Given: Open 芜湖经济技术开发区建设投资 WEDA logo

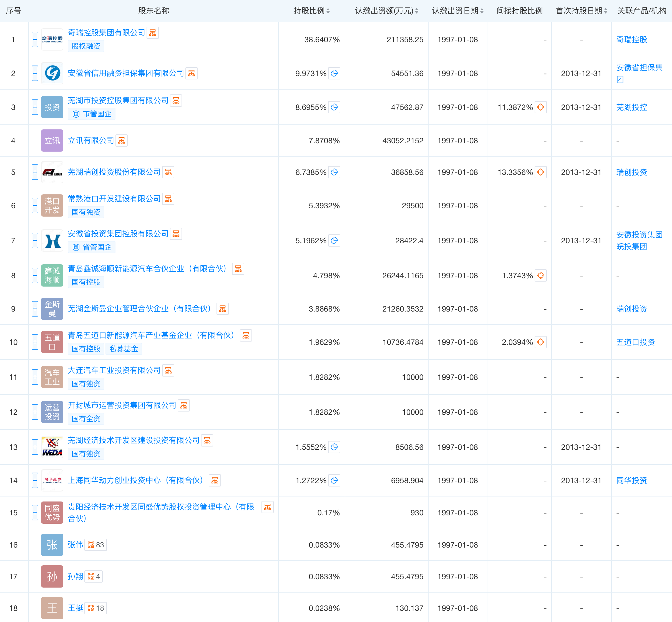Looking at the screenshot, I should click(x=52, y=447).
